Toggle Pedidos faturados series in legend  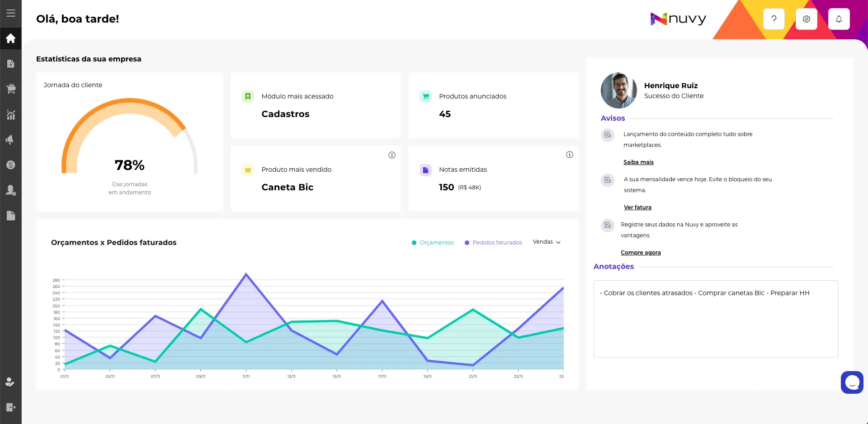click(x=493, y=243)
